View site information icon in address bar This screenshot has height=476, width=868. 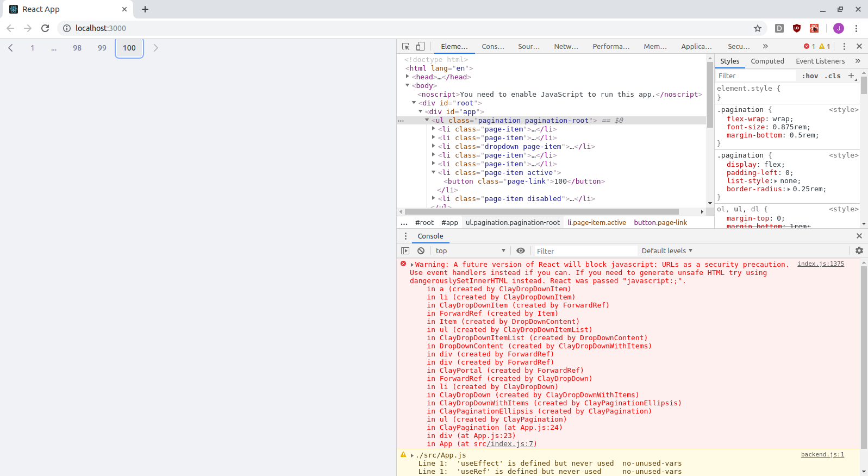66,28
